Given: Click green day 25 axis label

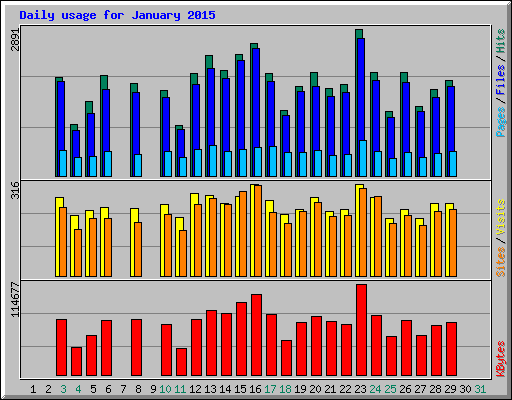Looking at the screenshot, I should 390,389.
